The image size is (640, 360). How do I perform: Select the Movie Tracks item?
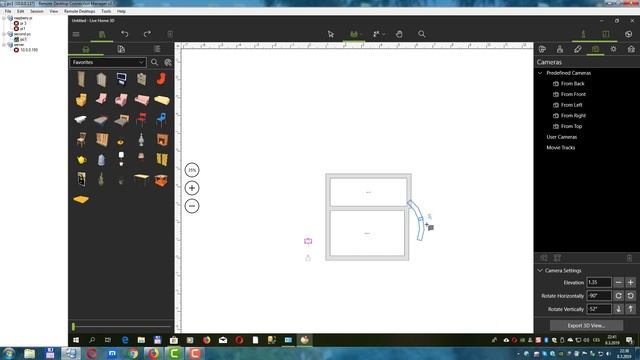(560, 148)
